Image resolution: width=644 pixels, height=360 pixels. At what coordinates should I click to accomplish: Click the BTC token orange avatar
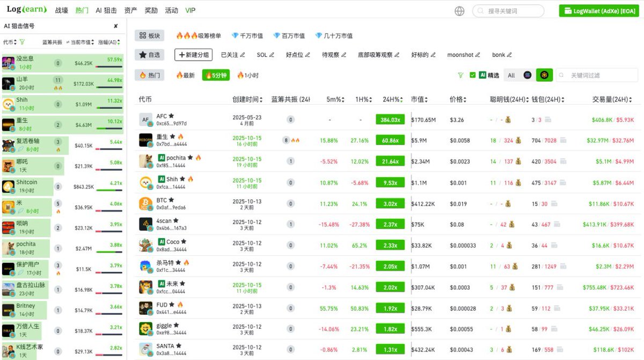tap(146, 204)
